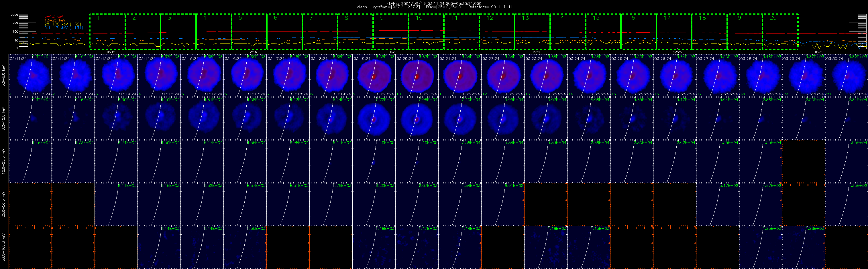
Task: Open the 12.0-25.0 keV image labeled 1.73E+04
Action: coord(73,161)
